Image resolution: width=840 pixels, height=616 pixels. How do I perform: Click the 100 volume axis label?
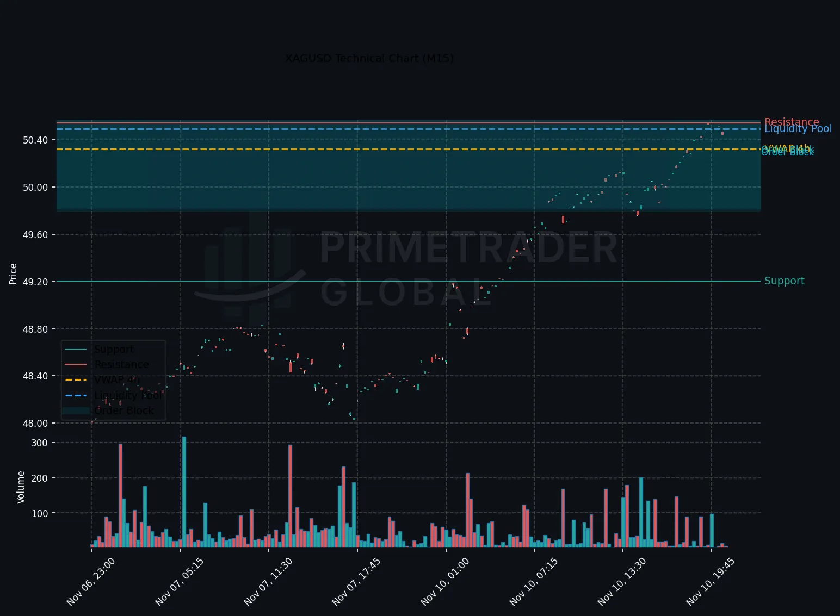coord(40,514)
